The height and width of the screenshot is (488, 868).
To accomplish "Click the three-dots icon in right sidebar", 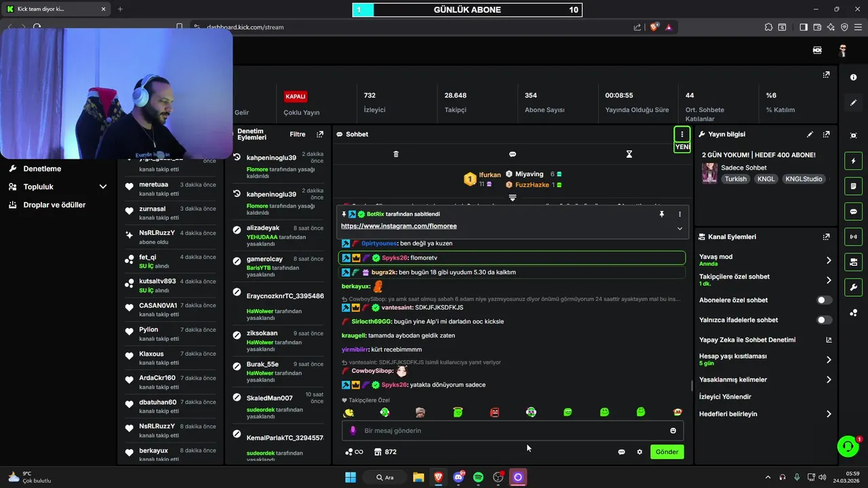I will pos(853,312).
